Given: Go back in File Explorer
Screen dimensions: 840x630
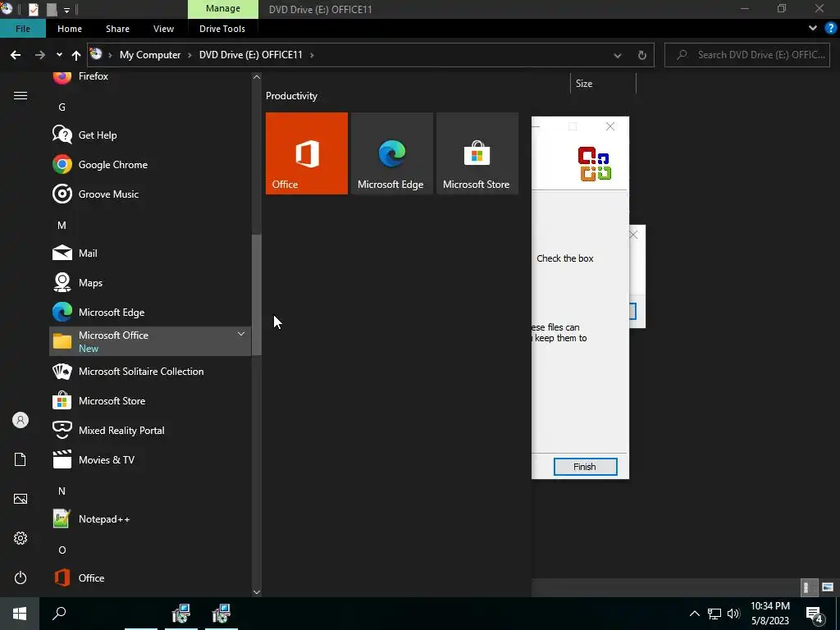Looking at the screenshot, I should 16,55.
